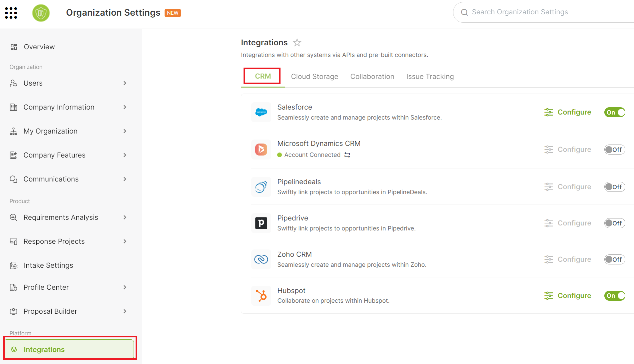Viewport: 634px width, 364px height.
Task: Click the reconnect icon beside Account Connected
Action: pyautogui.click(x=347, y=155)
